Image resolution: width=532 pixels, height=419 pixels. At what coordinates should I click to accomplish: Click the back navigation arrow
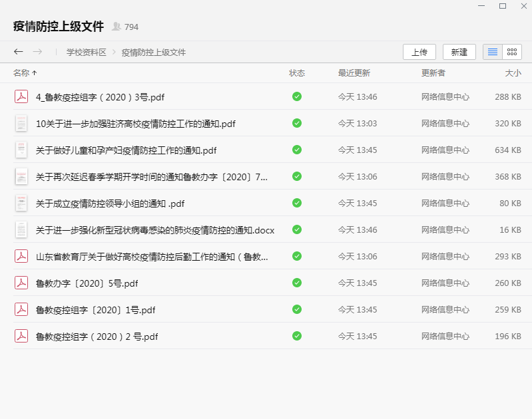coord(19,52)
